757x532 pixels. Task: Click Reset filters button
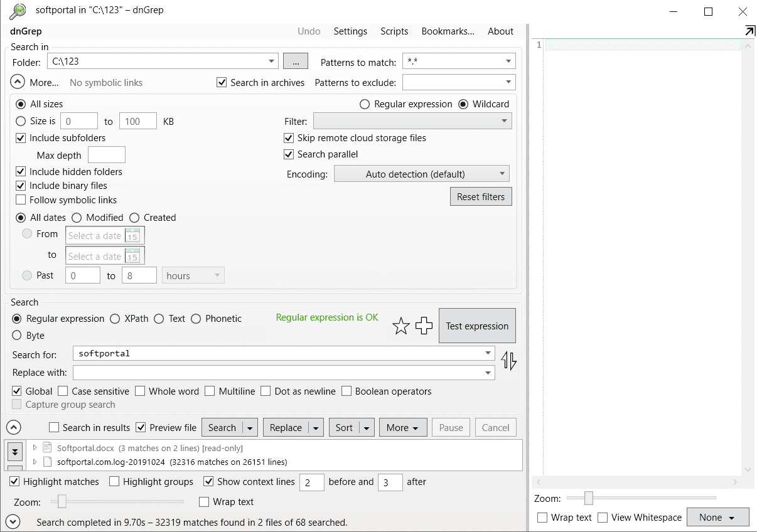(481, 196)
